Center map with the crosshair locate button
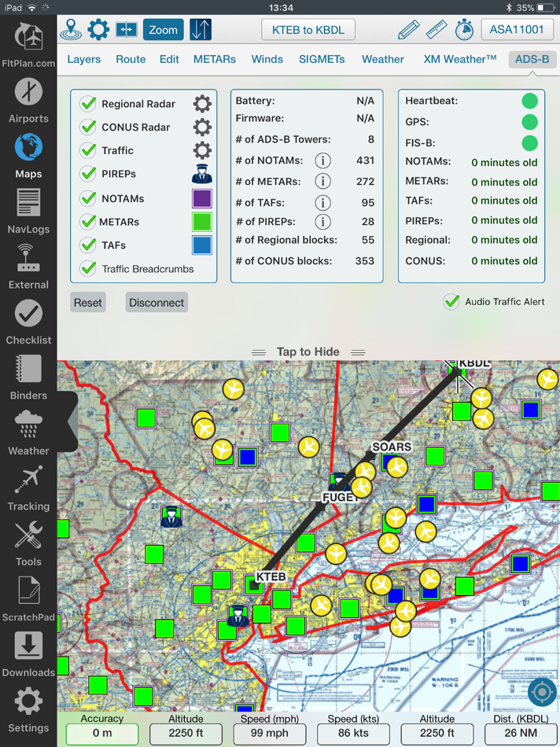This screenshot has height=747, width=560. pyautogui.click(x=542, y=693)
